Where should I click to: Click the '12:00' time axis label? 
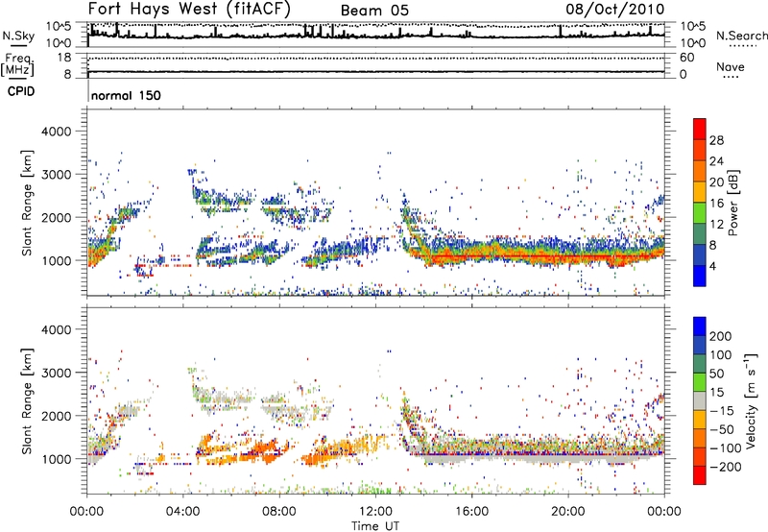point(375,512)
